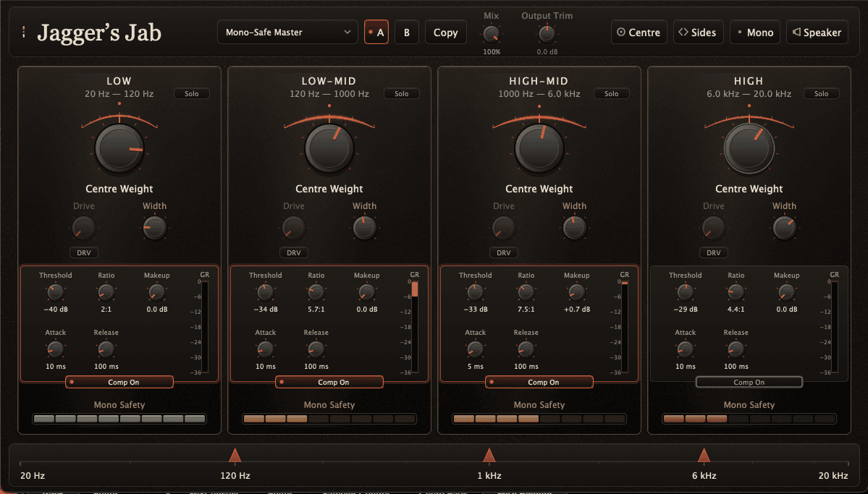Click the LOW band Centre Weight knob
Screen dimensions: 868x494
click(x=119, y=148)
